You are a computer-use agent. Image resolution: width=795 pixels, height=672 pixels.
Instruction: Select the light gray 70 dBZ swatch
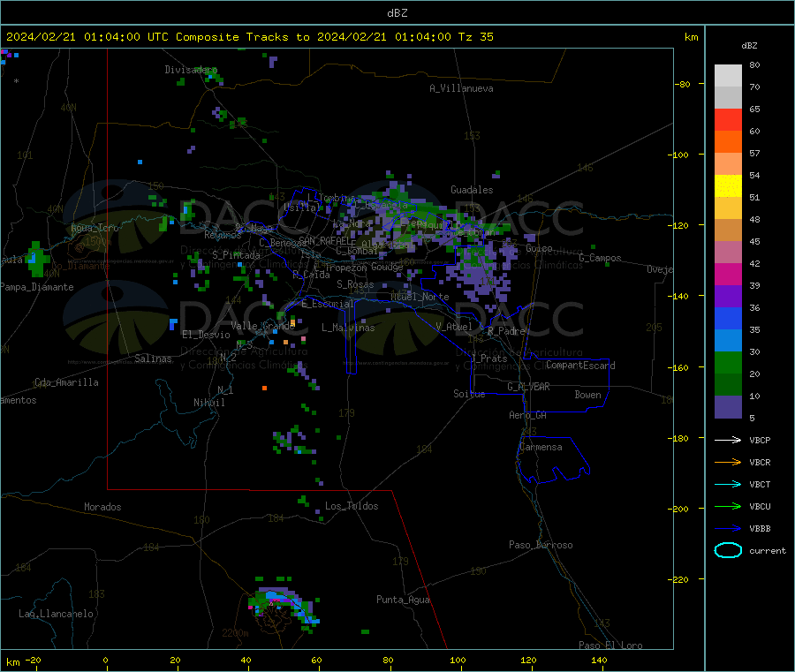coord(728,76)
